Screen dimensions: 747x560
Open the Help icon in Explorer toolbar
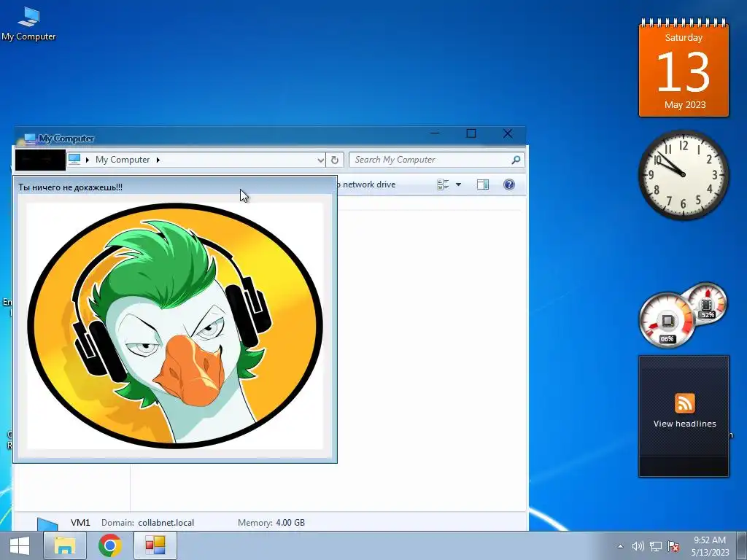click(508, 184)
